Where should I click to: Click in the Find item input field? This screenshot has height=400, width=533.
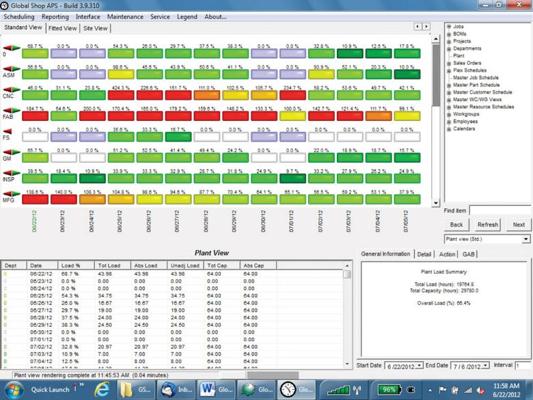pyautogui.click(x=500, y=211)
